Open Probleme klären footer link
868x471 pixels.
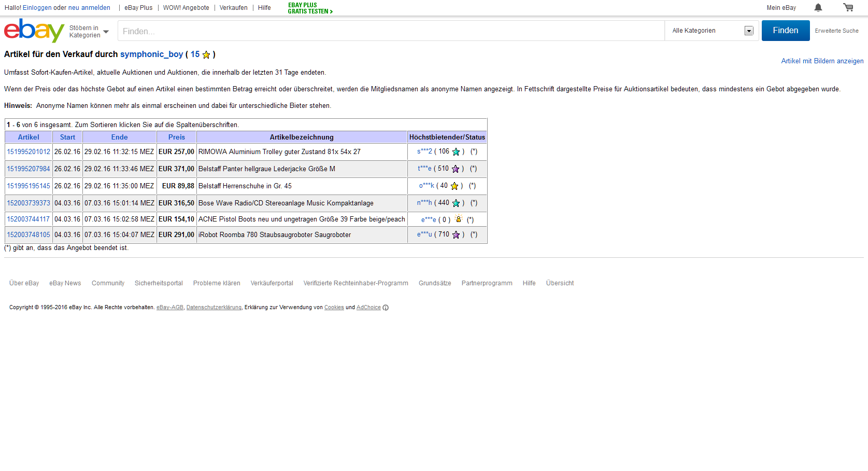tap(217, 283)
